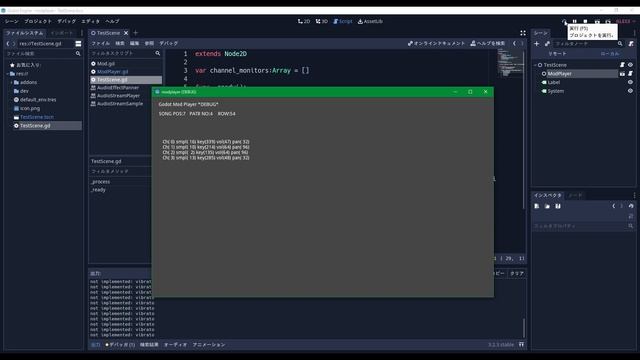
Task: Toggle visibility of System node
Action: coord(630,91)
